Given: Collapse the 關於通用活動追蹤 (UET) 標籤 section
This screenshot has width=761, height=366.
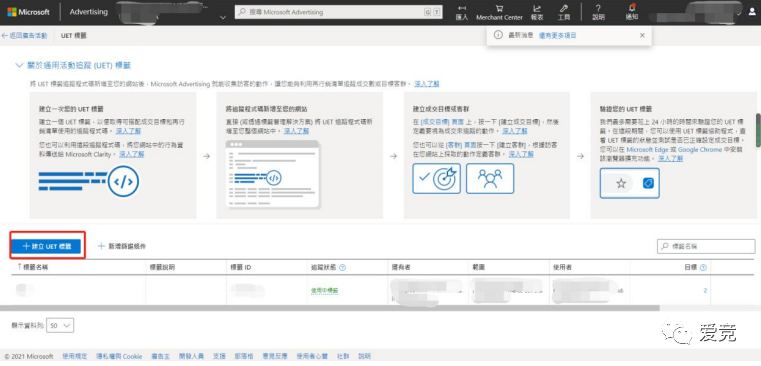Looking at the screenshot, I should pos(19,65).
